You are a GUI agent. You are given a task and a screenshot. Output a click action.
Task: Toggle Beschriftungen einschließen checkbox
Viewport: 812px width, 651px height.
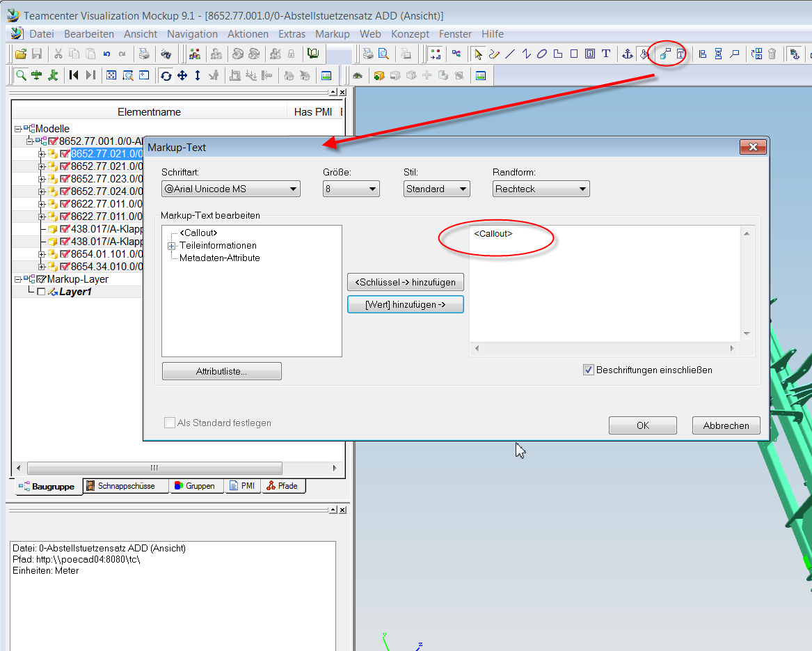588,370
